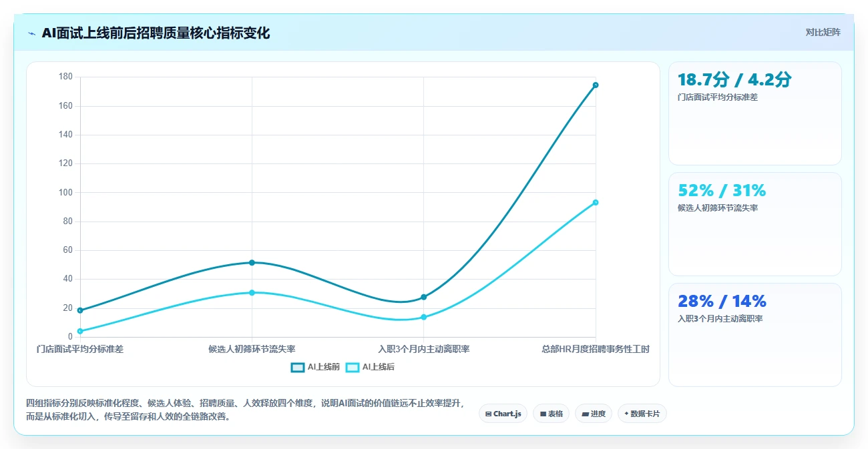The image size is (868, 449).
Task: Click the card caption 门店面试平均分标准差
Action: tap(718, 97)
